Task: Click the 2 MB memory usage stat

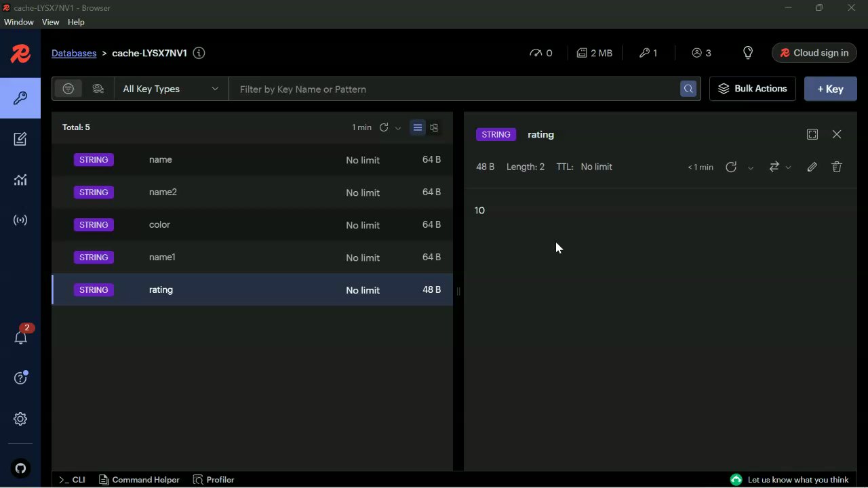Action: (x=595, y=53)
